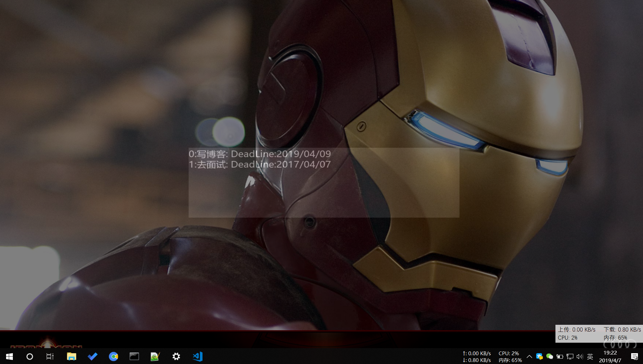Image resolution: width=643 pixels, height=364 pixels.
Task: Open clock showing 19:22 2019/4/7
Action: 610,356
